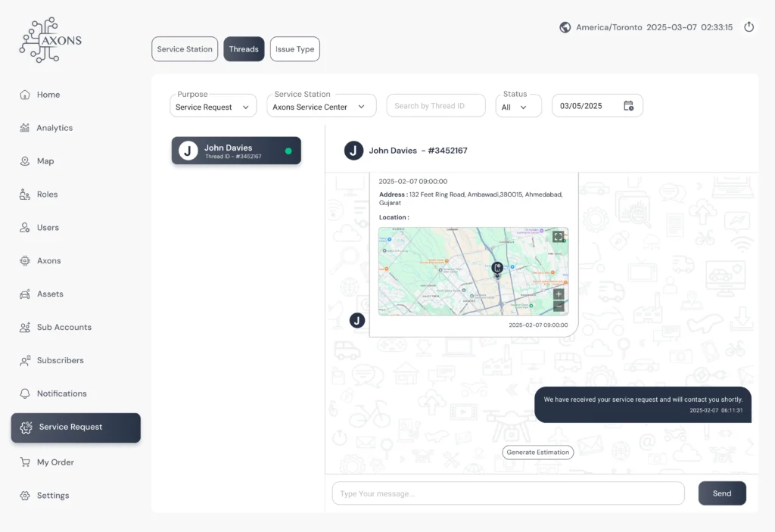Switch to the Service Station tab
Screen dimensions: 775x532
pyautogui.click(x=185, y=49)
